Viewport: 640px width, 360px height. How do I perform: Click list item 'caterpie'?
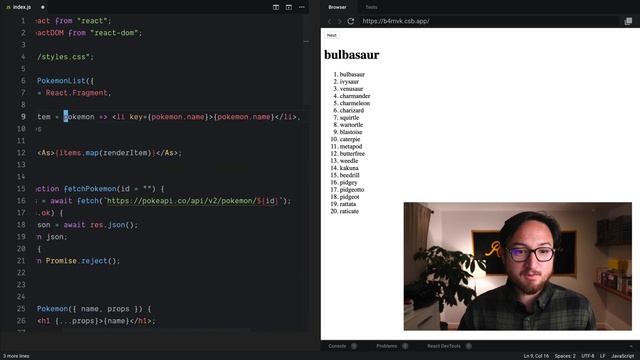click(350, 139)
